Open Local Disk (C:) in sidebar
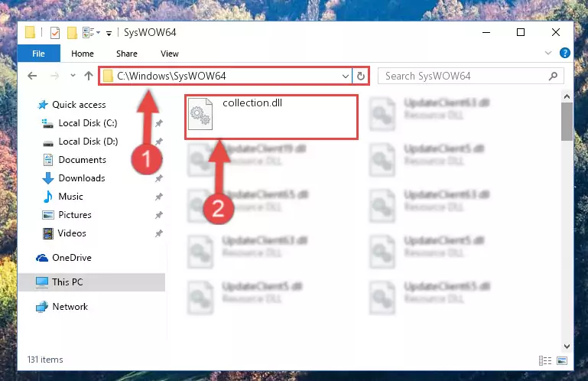 tap(88, 123)
